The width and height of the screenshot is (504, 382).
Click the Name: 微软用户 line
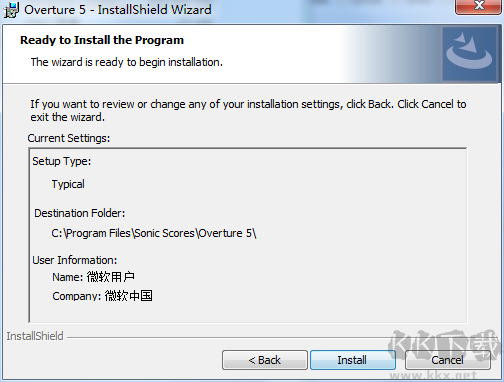pyautogui.click(x=93, y=277)
